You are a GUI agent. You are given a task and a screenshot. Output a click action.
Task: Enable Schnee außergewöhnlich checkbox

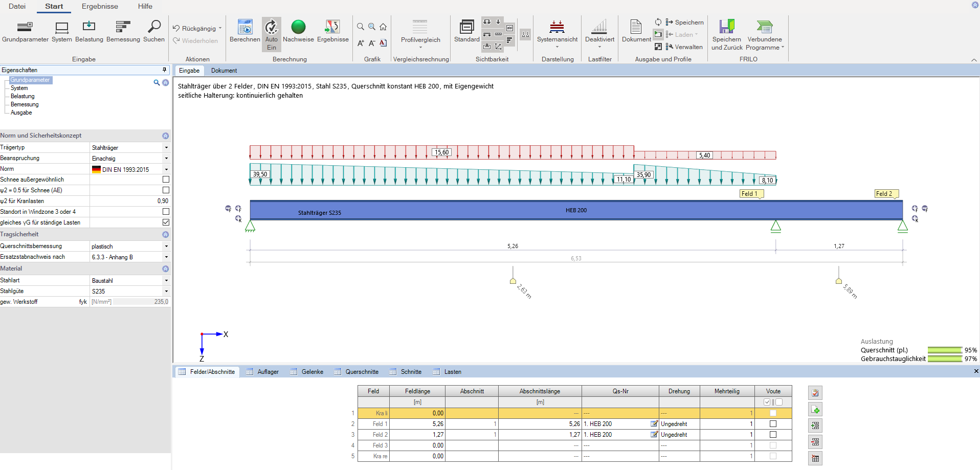pyautogui.click(x=166, y=180)
